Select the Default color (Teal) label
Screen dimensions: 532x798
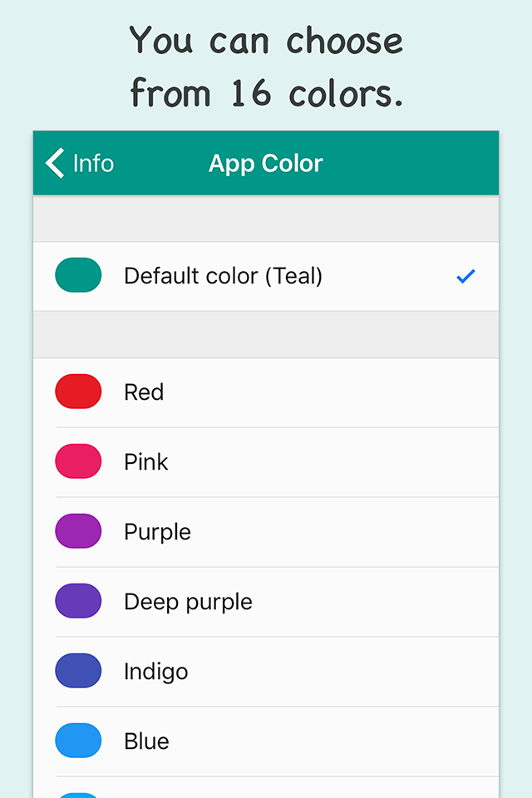point(224,276)
